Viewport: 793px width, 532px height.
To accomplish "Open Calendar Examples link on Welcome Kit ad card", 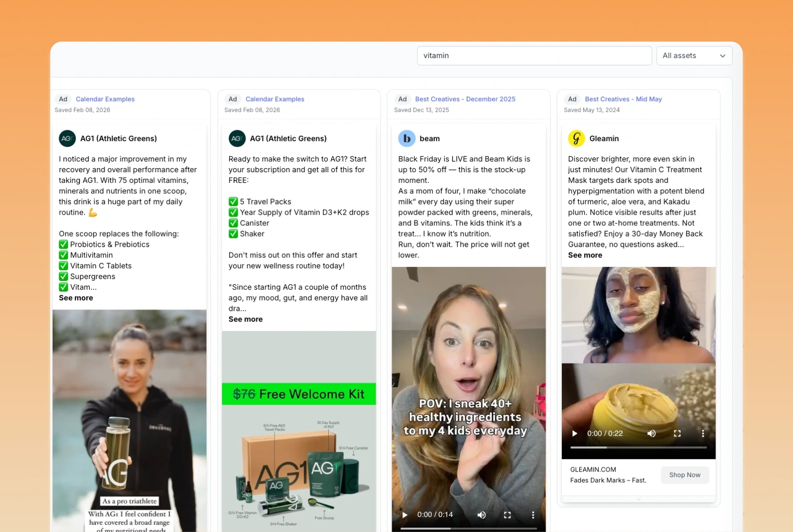I will point(275,99).
